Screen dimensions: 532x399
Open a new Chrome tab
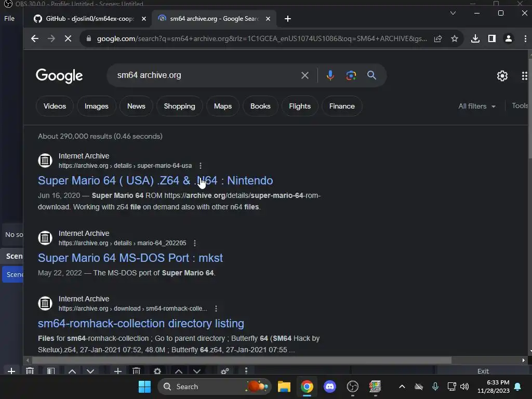(x=288, y=19)
